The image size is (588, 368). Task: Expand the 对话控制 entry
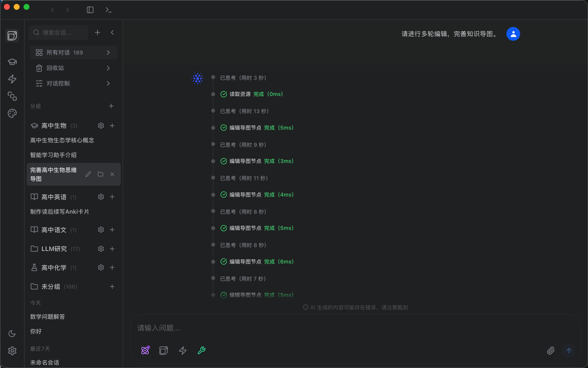tap(73, 83)
